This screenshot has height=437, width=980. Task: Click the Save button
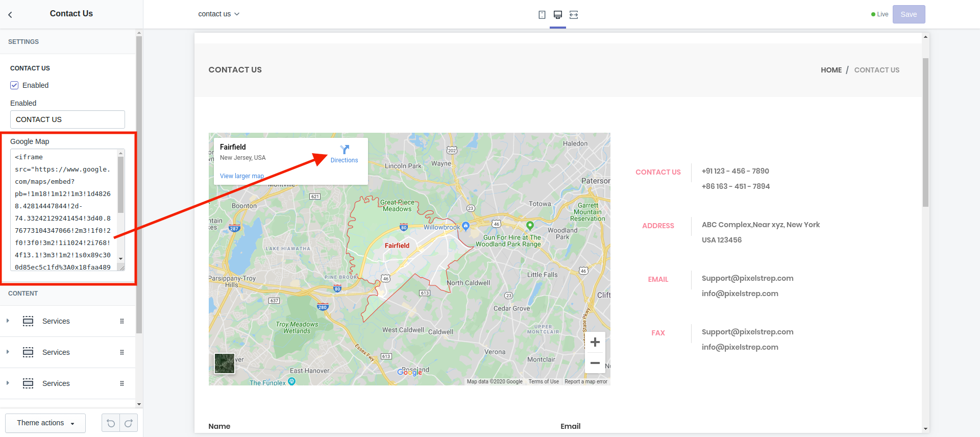tap(909, 14)
